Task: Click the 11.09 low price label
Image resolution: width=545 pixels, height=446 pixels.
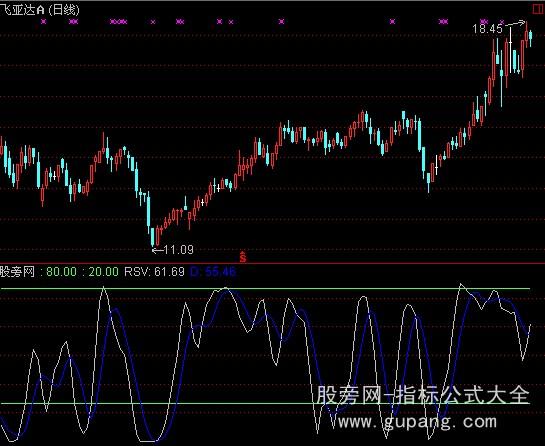Action: pyautogui.click(x=178, y=250)
